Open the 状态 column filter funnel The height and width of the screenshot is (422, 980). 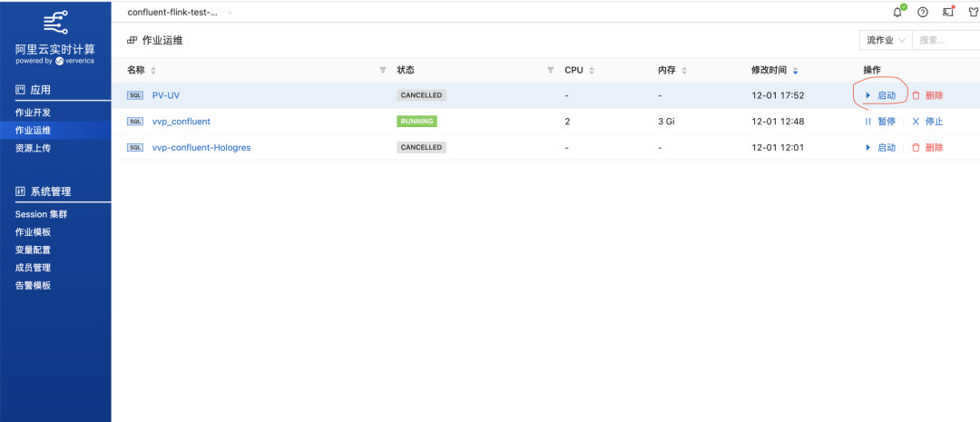point(551,70)
